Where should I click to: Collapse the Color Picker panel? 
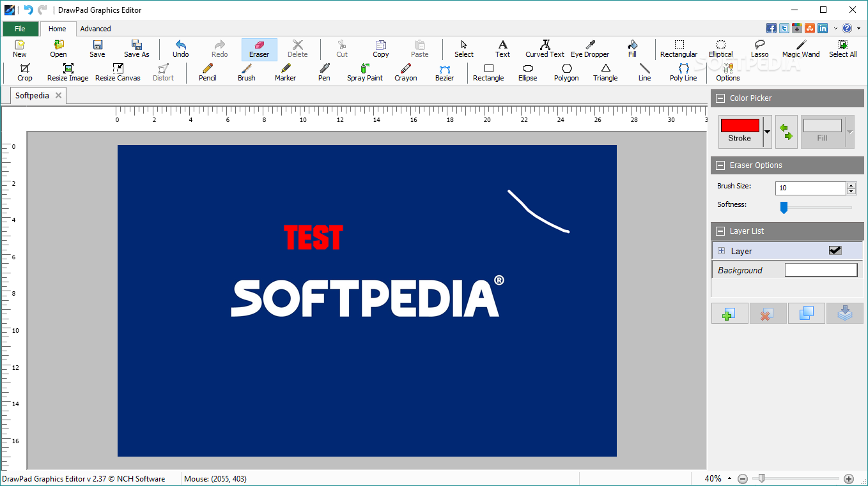(x=720, y=98)
